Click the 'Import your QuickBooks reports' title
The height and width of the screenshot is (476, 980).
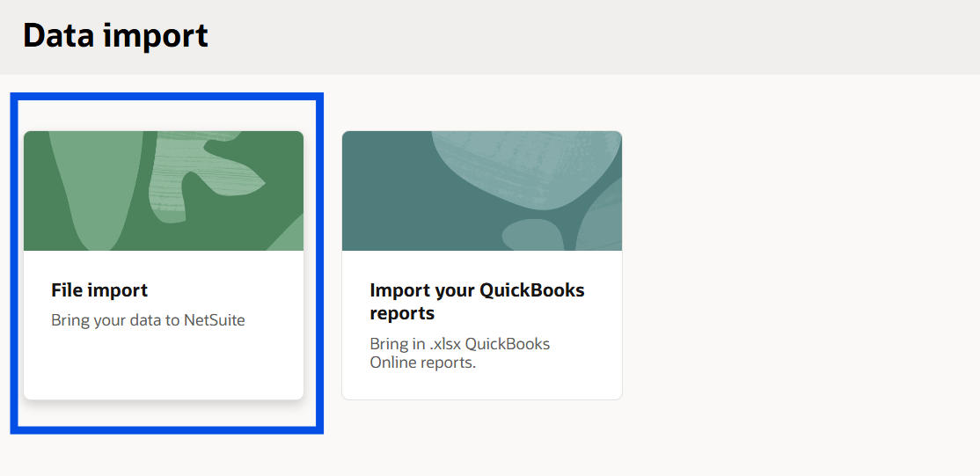click(x=478, y=302)
